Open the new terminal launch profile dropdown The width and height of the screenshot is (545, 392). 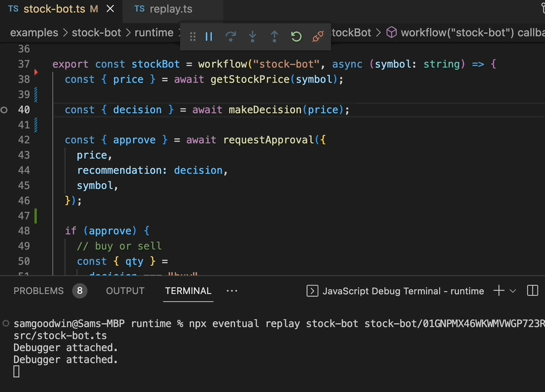click(513, 291)
